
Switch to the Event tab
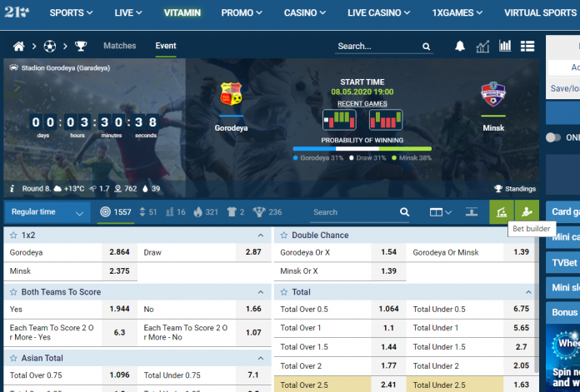166,46
